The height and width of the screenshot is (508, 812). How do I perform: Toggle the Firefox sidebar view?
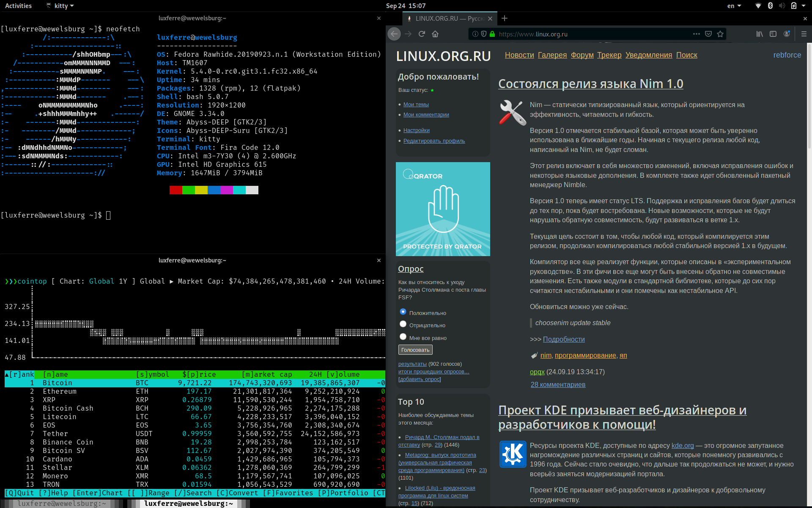[773, 34]
